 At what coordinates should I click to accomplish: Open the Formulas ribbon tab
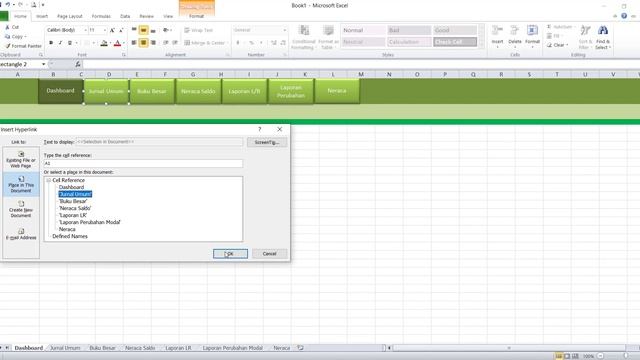tap(101, 16)
